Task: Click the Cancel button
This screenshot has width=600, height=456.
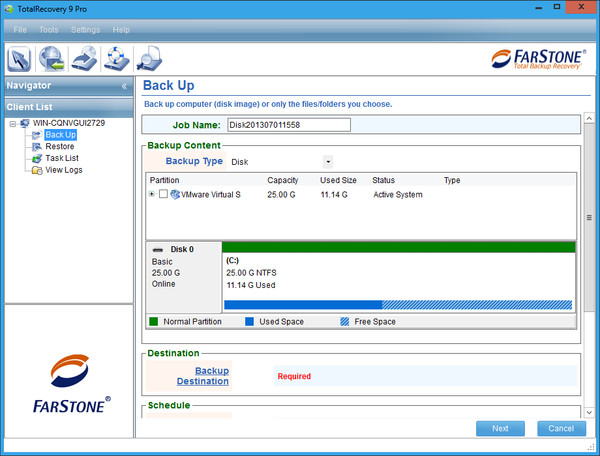Action: [x=561, y=428]
